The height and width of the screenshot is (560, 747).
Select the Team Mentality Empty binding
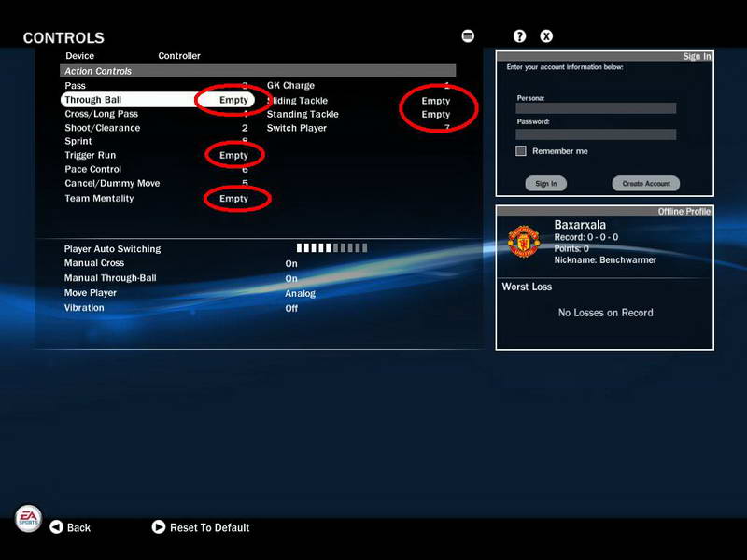233,198
